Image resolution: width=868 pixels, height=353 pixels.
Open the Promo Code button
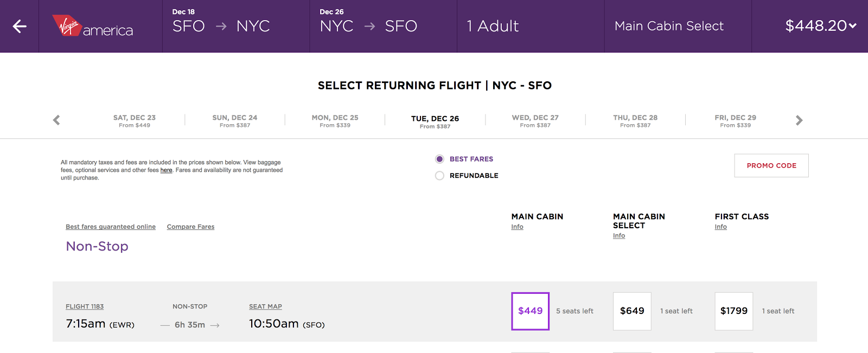pos(771,165)
